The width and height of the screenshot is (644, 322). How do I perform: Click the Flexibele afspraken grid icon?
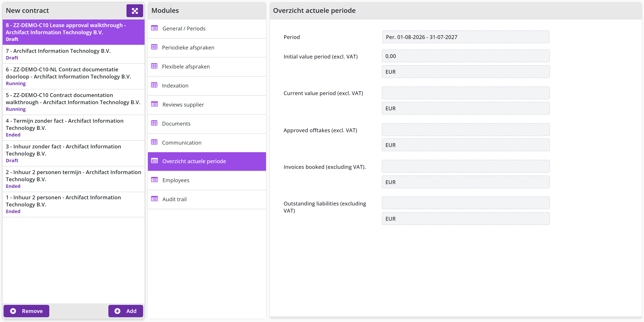pos(154,66)
